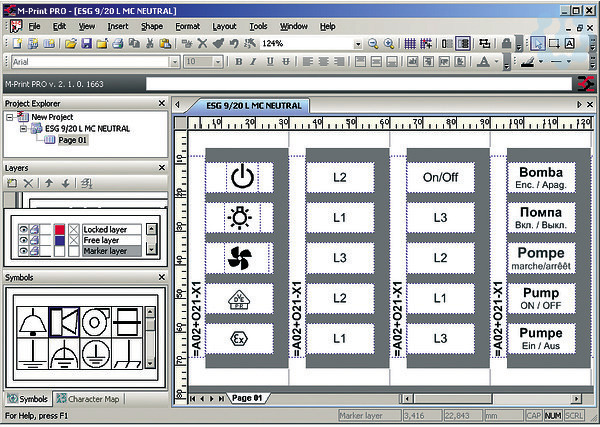Toggle visibility eye of Free layer

24,240
